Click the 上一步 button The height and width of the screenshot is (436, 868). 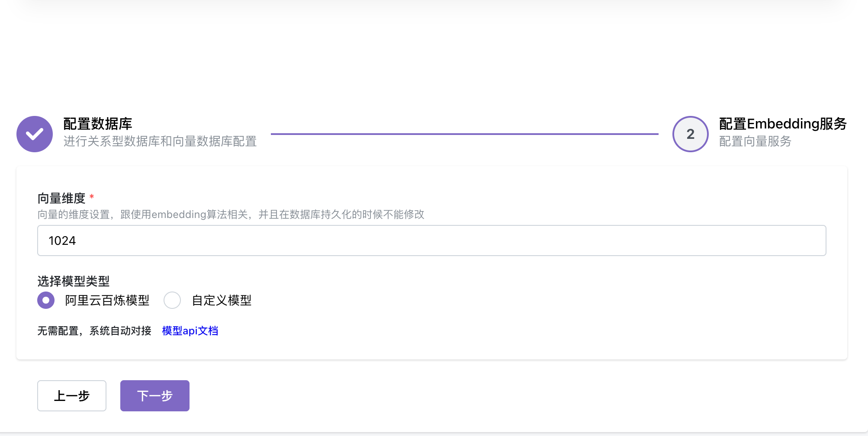point(72,396)
